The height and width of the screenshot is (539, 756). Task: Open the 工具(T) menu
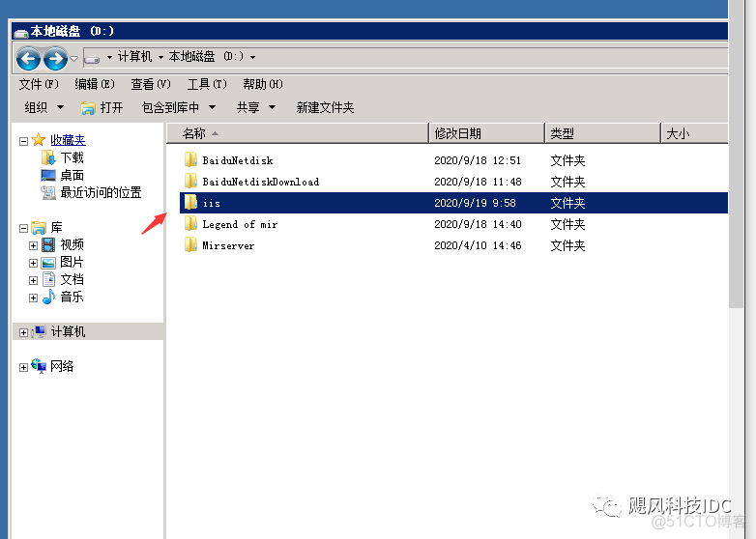(207, 84)
